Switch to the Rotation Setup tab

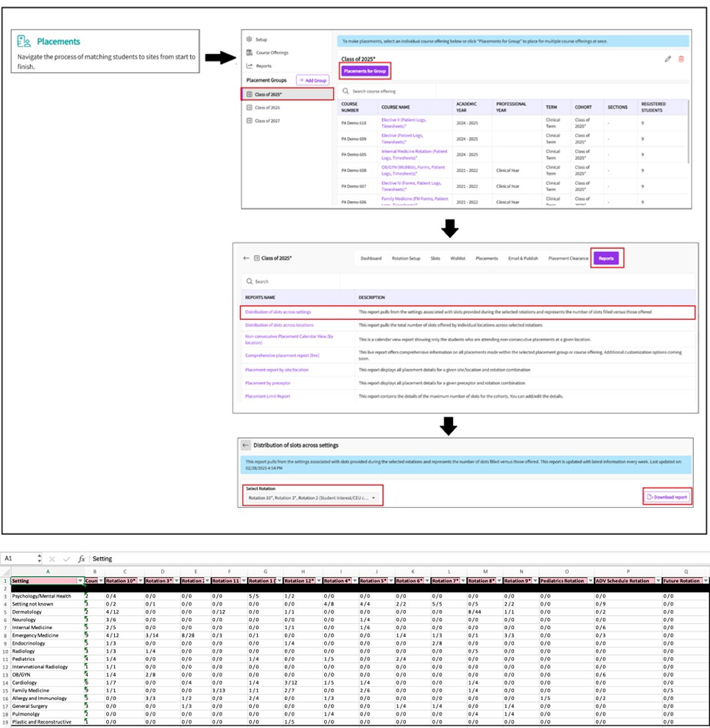[x=406, y=259]
